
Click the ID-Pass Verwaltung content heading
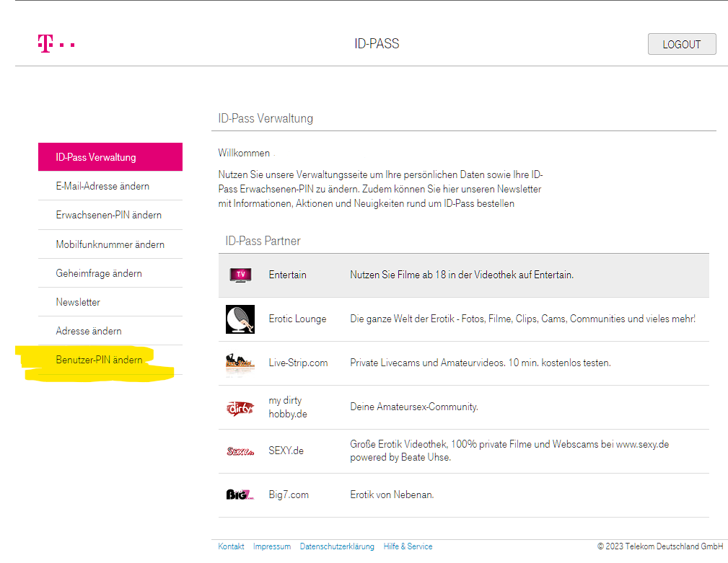click(266, 118)
